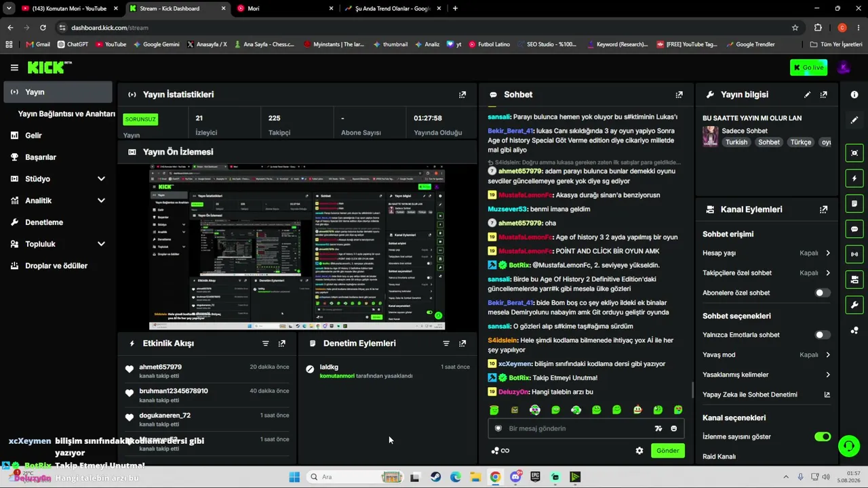The height and width of the screenshot is (488, 868).
Task: Pop out the Etkinlik Akışı panel
Action: pyautogui.click(x=282, y=344)
